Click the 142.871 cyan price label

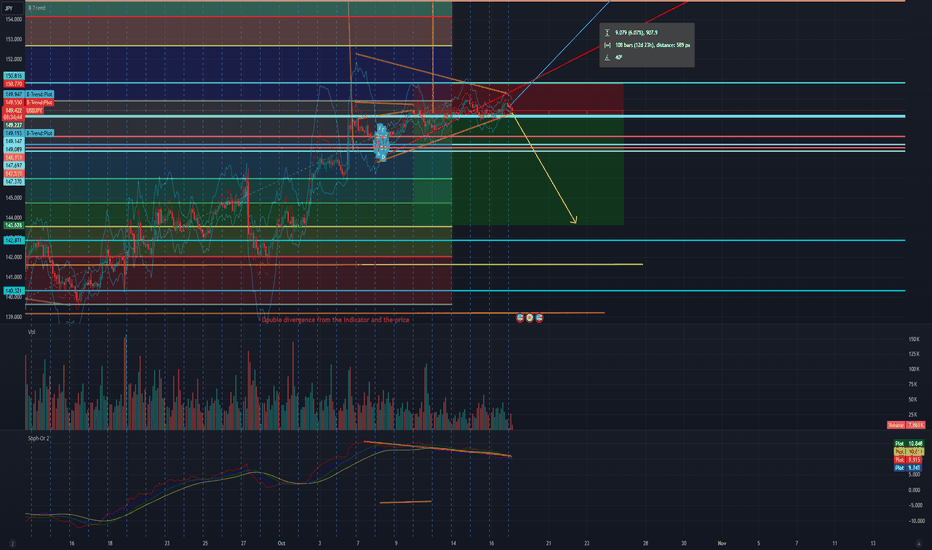click(x=14, y=240)
